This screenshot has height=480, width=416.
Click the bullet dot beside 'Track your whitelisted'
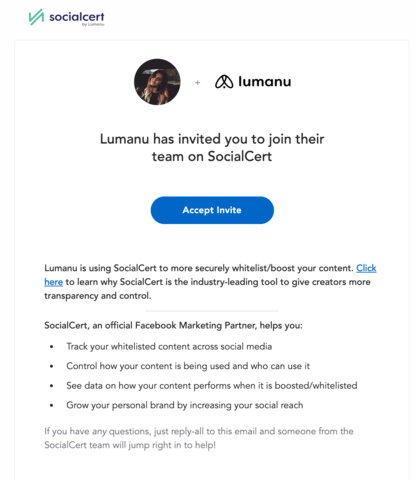[x=51, y=347]
